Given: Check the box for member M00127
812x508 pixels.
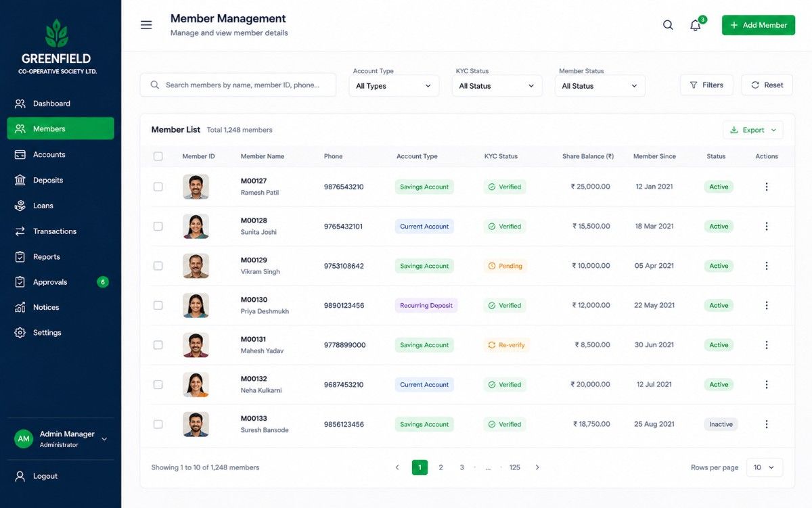Looking at the screenshot, I should pos(158,187).
